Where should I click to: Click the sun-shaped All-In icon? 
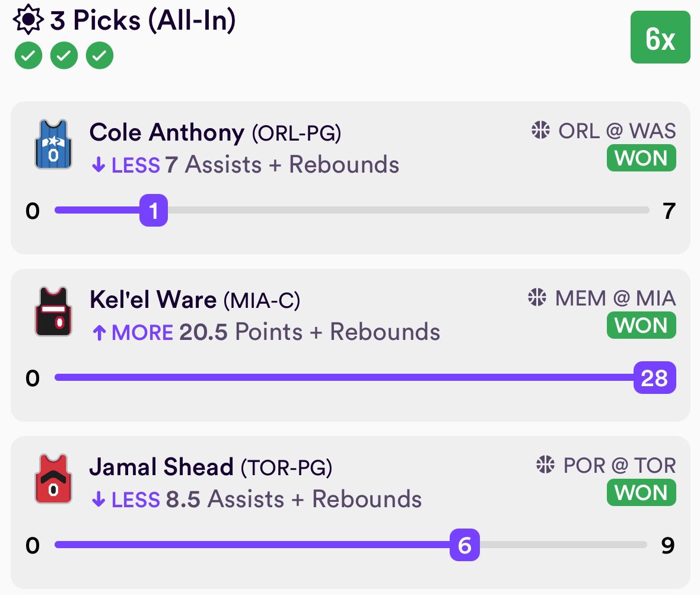pyautogui.click(x=28, y=19)
